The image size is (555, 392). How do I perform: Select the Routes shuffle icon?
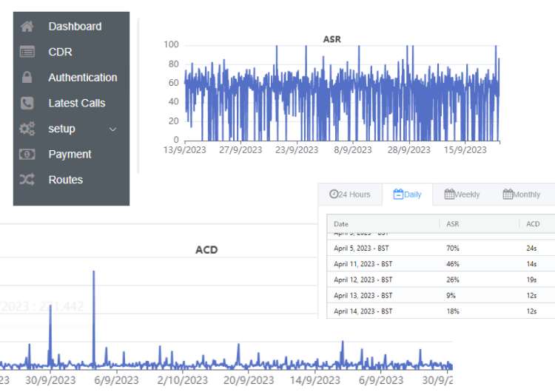coord(27,180)
